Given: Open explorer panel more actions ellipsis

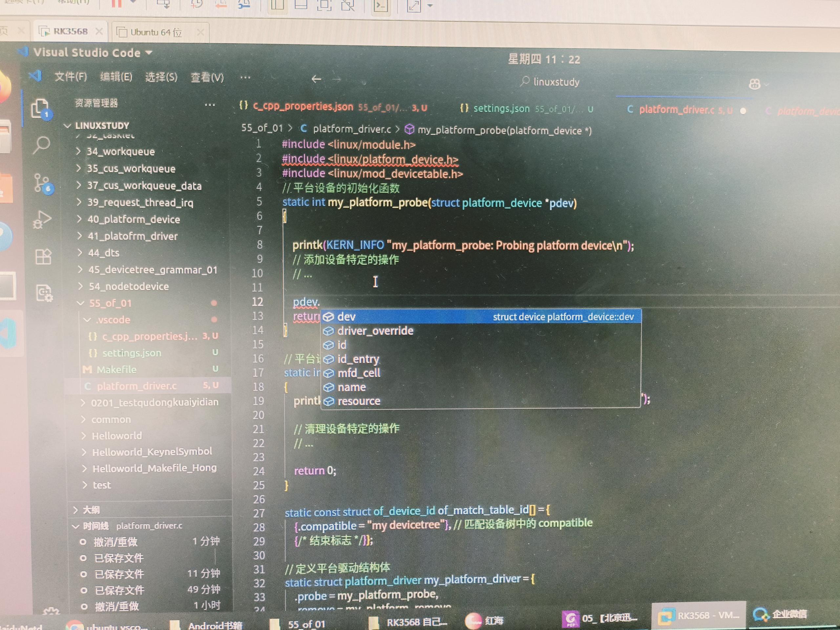Looking at the screenshot, I should 210,105.
